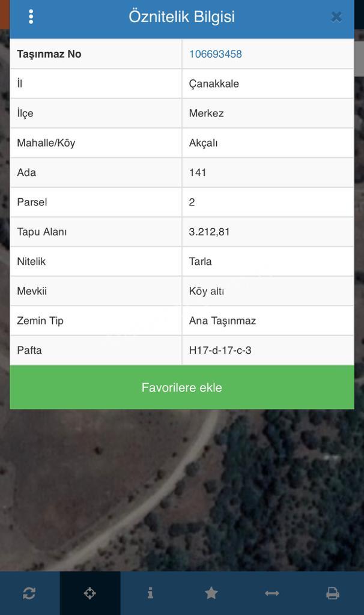Click the print icon

333,593
